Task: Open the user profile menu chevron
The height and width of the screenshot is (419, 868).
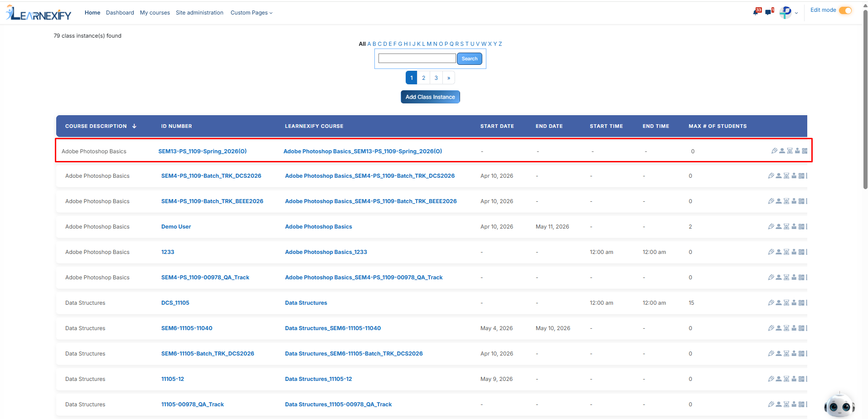Action: 796,13
